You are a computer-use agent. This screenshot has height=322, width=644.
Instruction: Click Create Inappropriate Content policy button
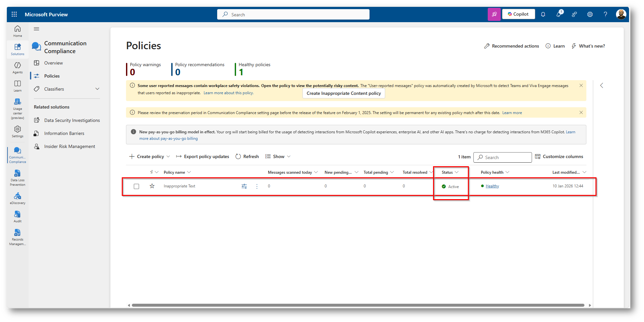[343, 94]
